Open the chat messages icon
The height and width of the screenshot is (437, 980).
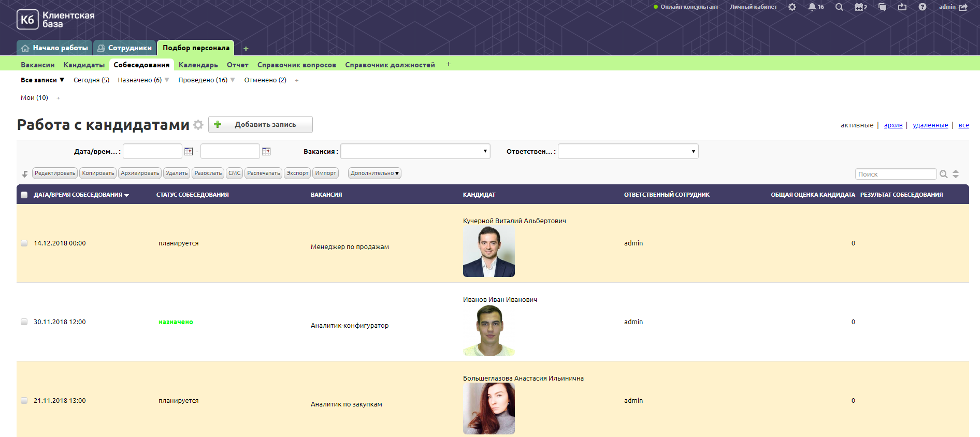882,7
